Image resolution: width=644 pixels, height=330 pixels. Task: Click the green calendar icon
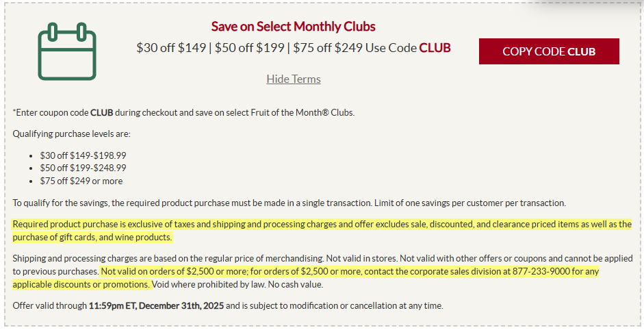pos(66,50)
